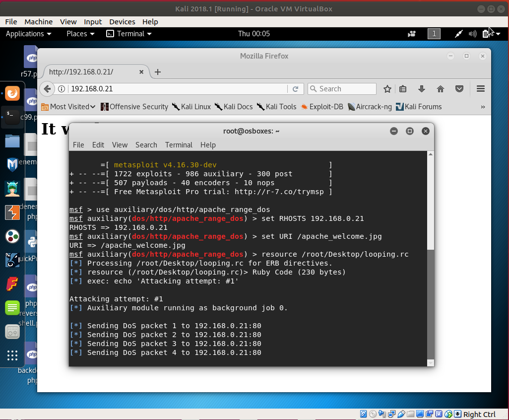
Task: Click the Firefox URL address field
Action: [178, 89]
